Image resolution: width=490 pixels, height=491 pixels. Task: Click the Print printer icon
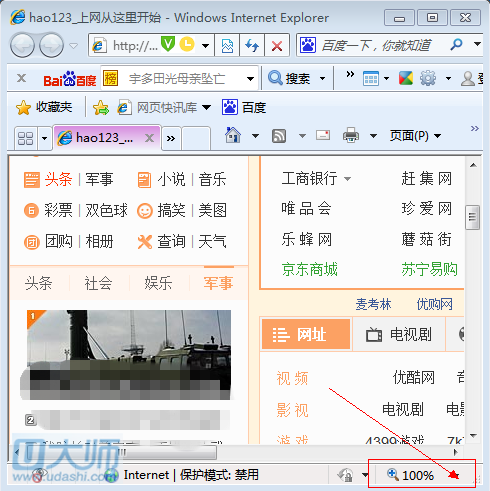(x=351, y=135)
